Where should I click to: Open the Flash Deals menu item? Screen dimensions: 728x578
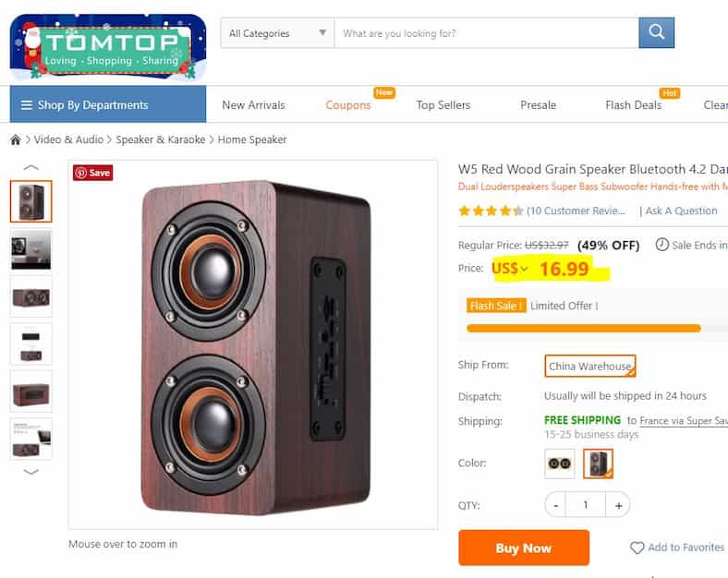(633, 105)
